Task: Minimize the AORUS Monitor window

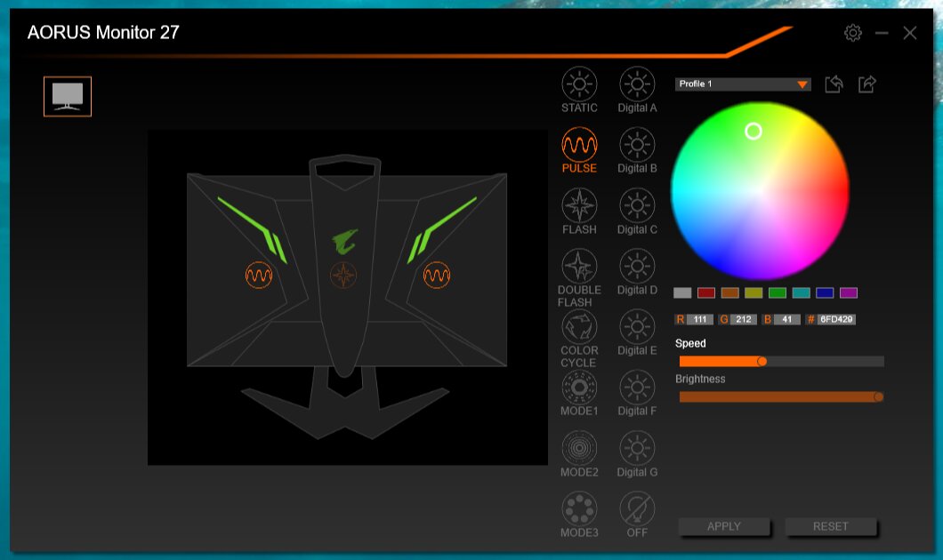Action: [x=882, y=33]
